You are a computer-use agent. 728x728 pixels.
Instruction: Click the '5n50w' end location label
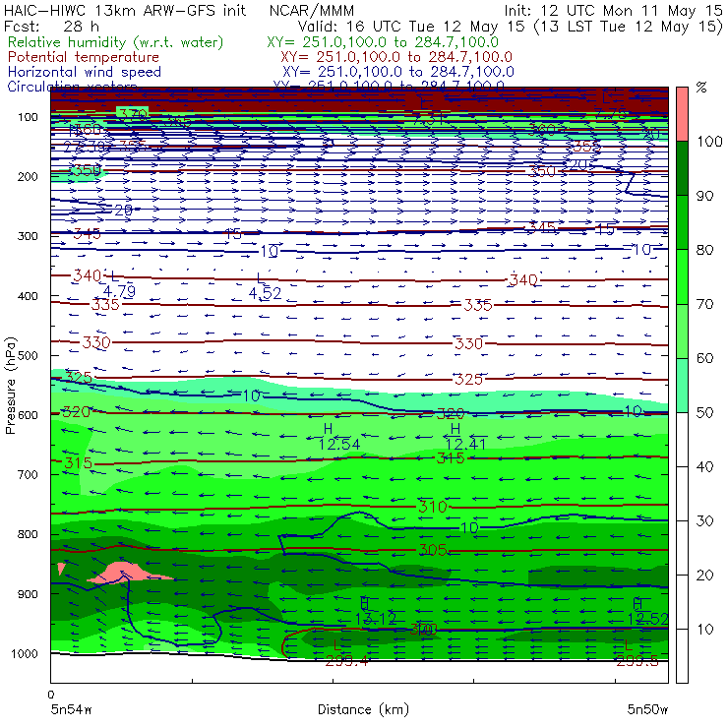click(x=647, y=709)
